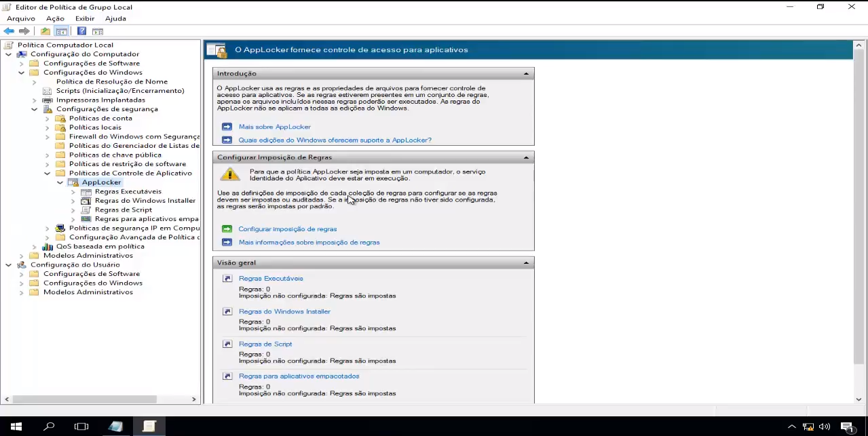
Task: Open the volume tray icon
Action: point(825,427)
